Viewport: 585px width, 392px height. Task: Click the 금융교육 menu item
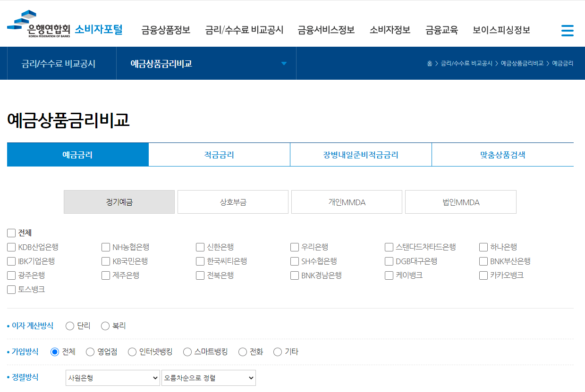click(441, 29)
